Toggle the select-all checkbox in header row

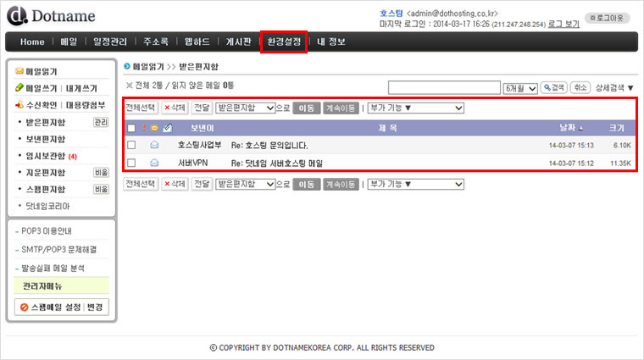pyautogui.click(x=131, y=128)
